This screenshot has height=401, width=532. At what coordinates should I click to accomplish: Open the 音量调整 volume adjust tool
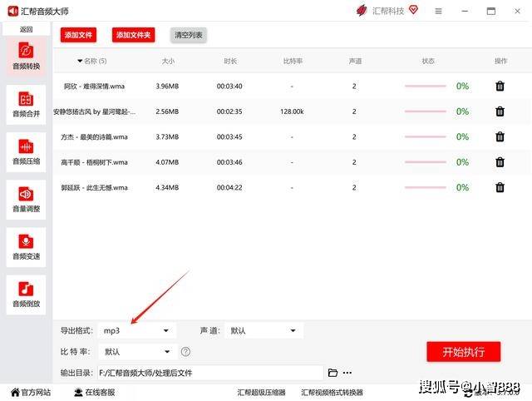(x=26, y=200)
